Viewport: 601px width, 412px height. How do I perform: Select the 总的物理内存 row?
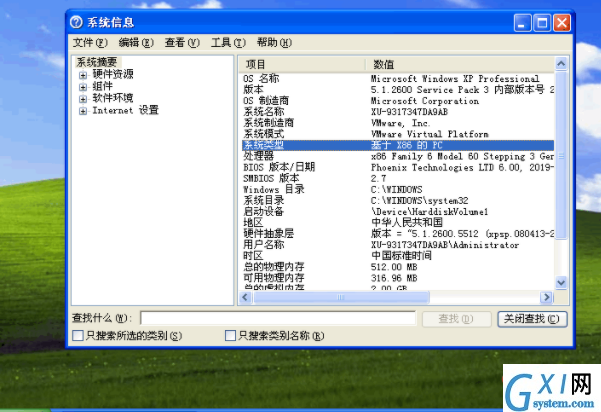(398, 267)
